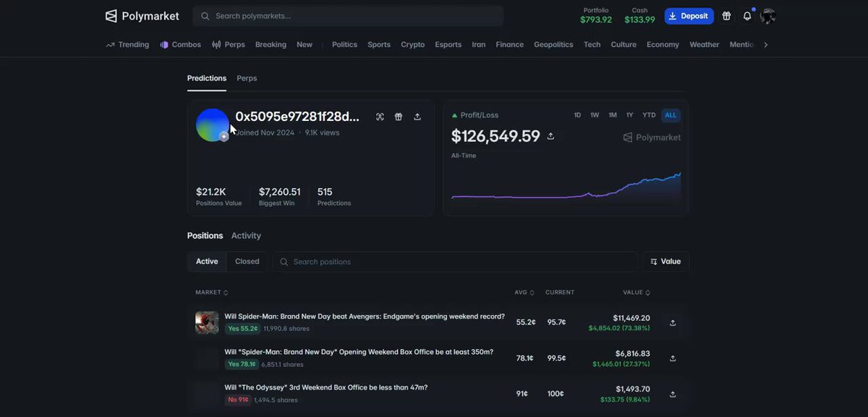Viewport: 868px width, 417px height.
Task: Open the New section
Action: [x=305, y=45]
